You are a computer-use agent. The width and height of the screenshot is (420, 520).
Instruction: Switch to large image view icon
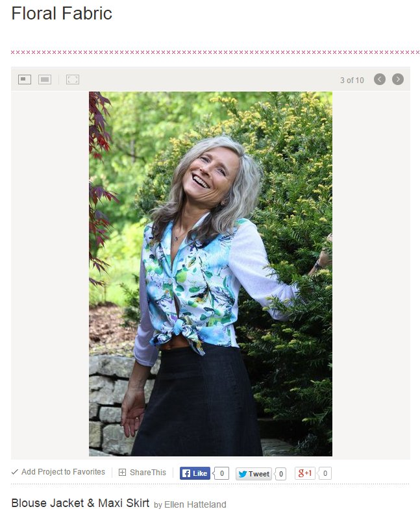click(45, 80)
